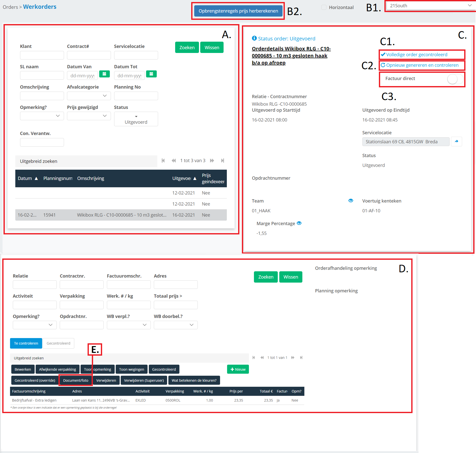Switch to the Gecontroleerd tab
This screenshot has width=476, height=453.
[58, 343]
